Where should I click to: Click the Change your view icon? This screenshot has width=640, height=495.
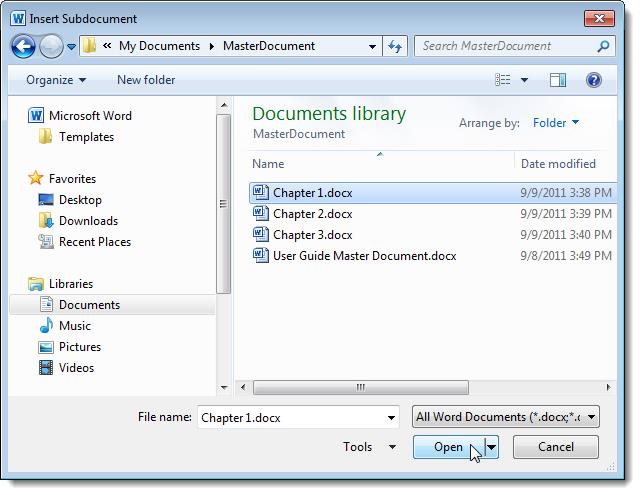pos(502,80)
